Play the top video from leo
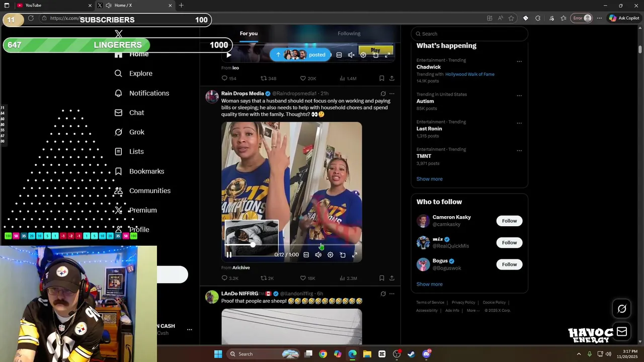 229,55
